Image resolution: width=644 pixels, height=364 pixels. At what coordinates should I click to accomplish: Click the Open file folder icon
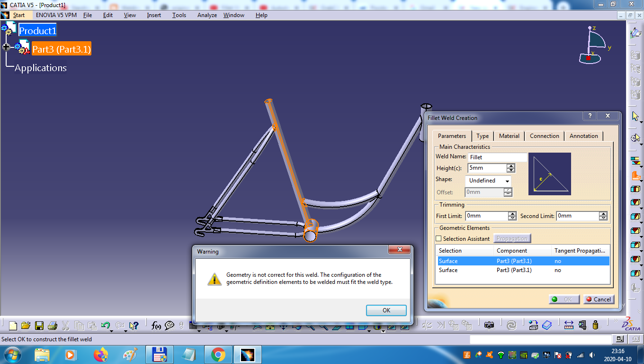pos(26,326)
